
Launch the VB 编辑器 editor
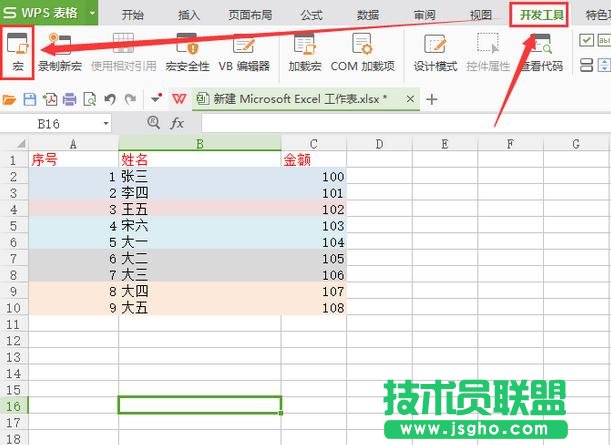coord(244,50)
